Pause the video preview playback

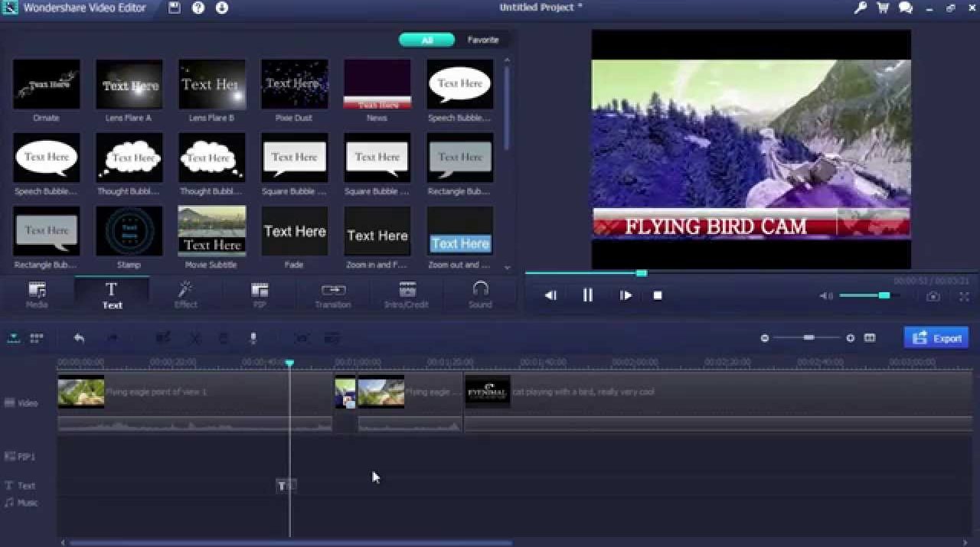tap(587, 295)
